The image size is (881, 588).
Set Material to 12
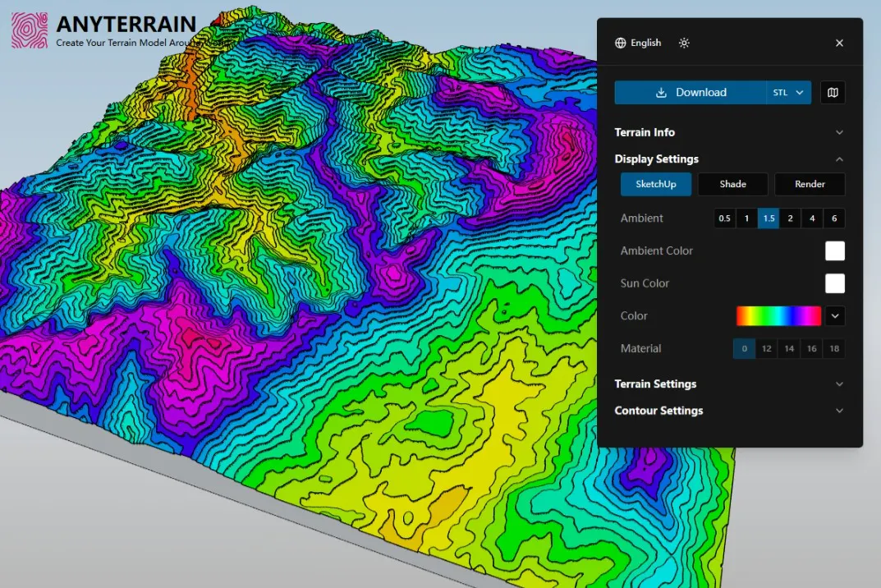pos(766,349)
